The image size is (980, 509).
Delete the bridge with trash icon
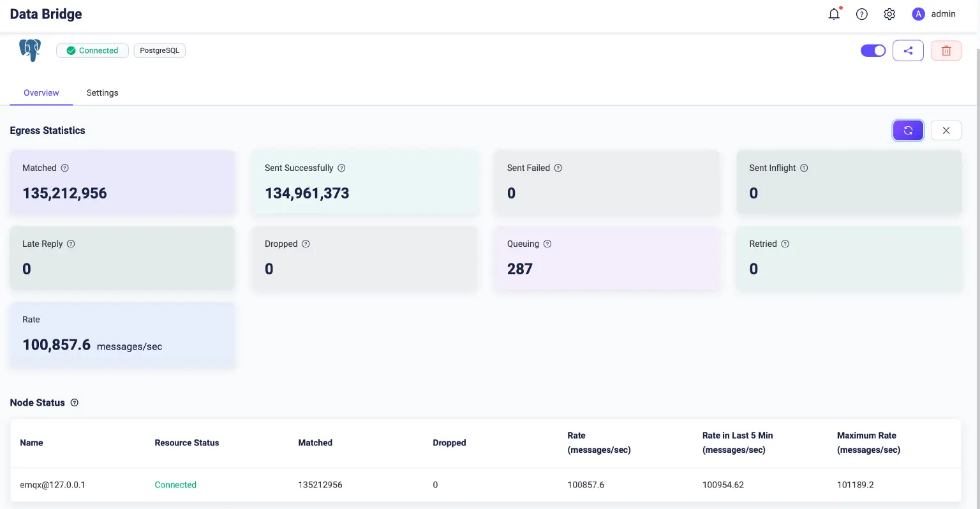click(946, 50)
